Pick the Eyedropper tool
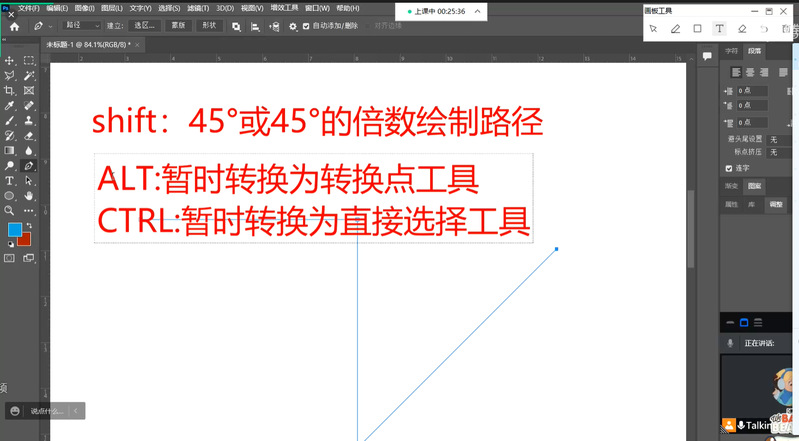The height and width of the screenshot is (441, 799). (10, 105)
